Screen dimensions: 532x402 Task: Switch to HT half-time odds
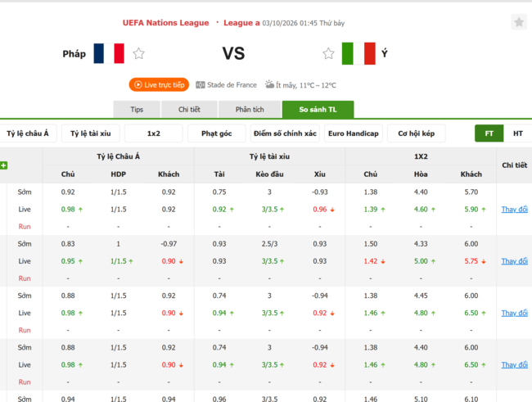[x=518, y=133]
